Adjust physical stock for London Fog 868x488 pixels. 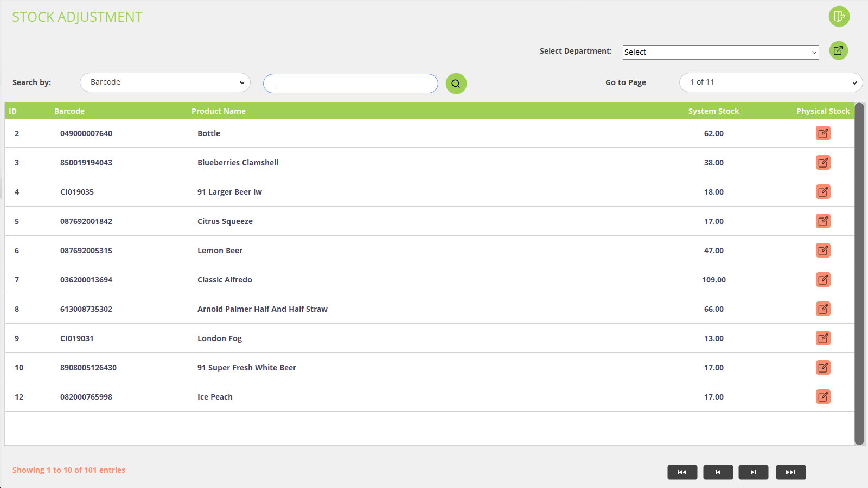[x=823, y=338]
